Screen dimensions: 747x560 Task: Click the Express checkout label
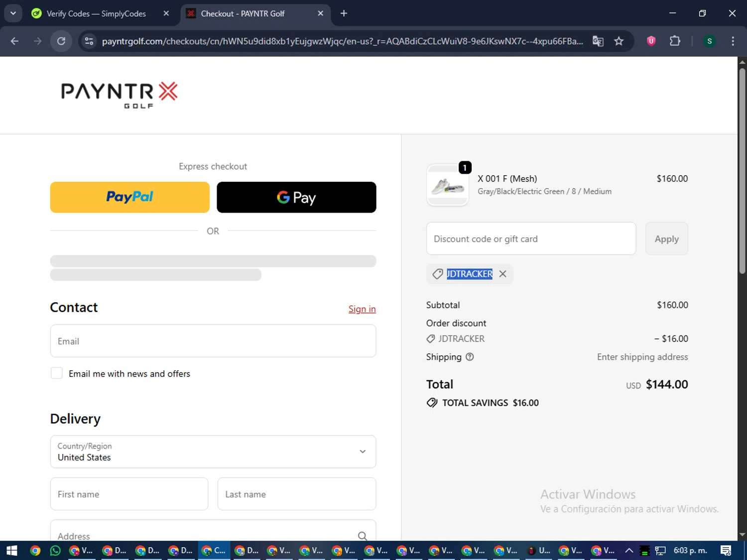[x=213, y=166]
